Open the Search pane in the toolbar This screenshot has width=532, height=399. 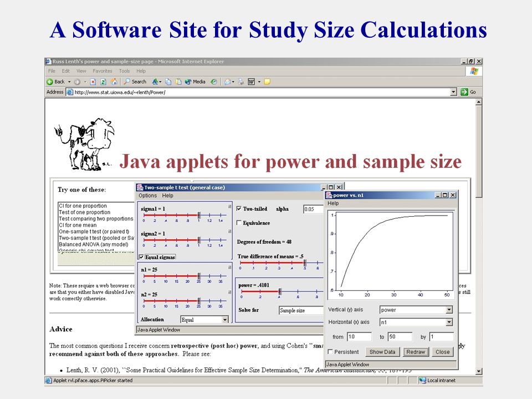tap(135, 82)
